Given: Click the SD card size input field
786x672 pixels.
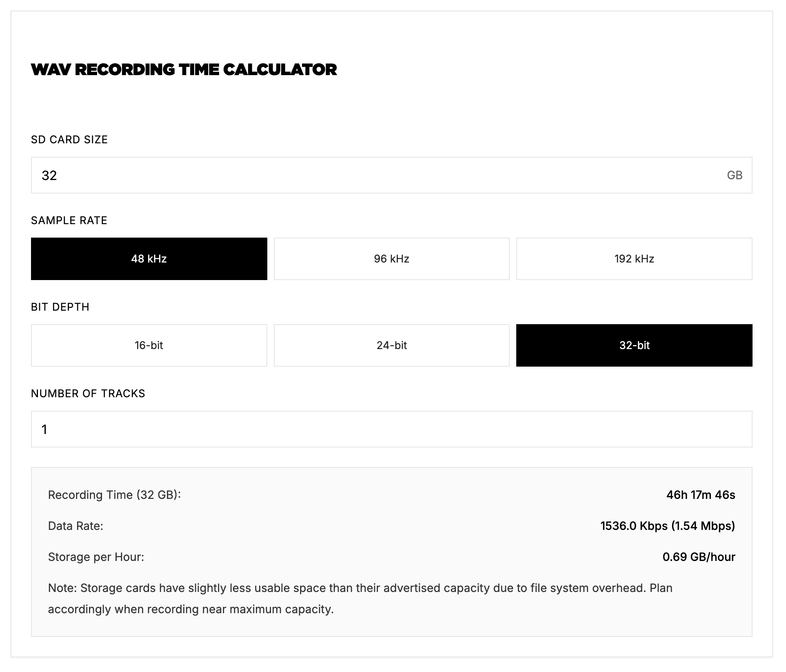Looking at the screenshot, I should [x=391, y=175].
